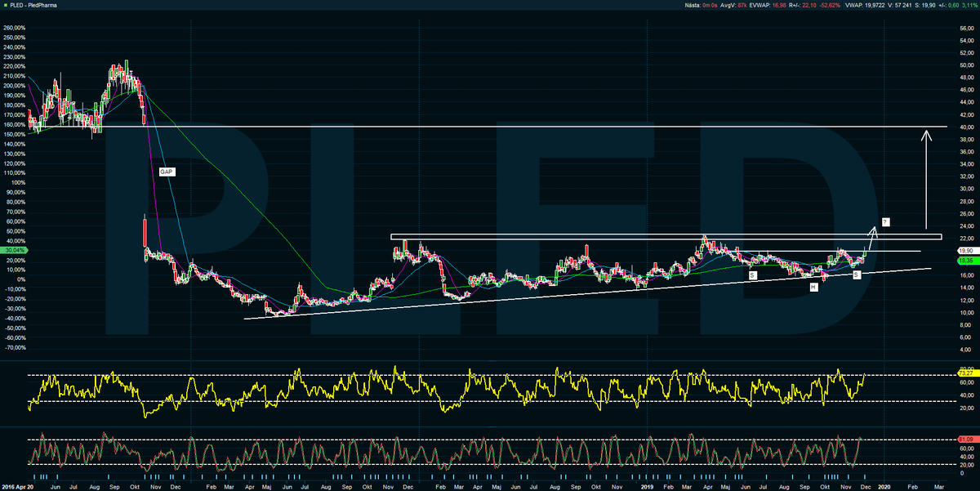
Task: Select the green 3,11% daily change
Action: tap(969, 7)
